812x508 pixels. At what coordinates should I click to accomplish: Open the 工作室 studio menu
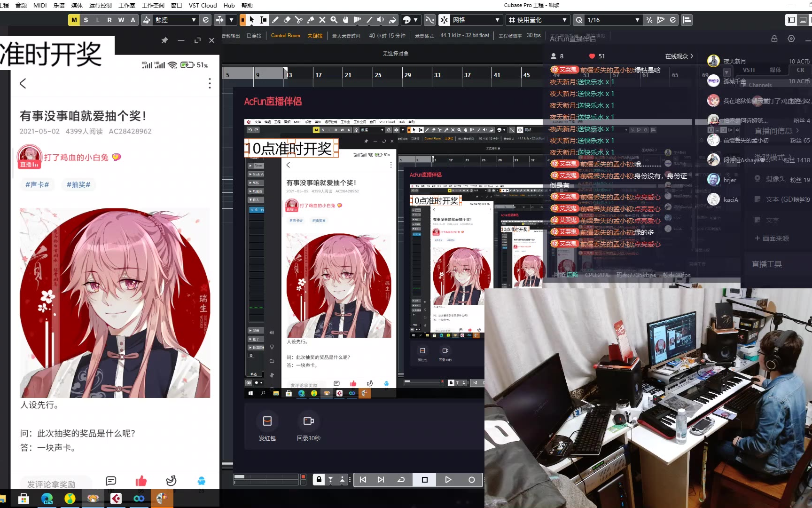pos(127,5)
